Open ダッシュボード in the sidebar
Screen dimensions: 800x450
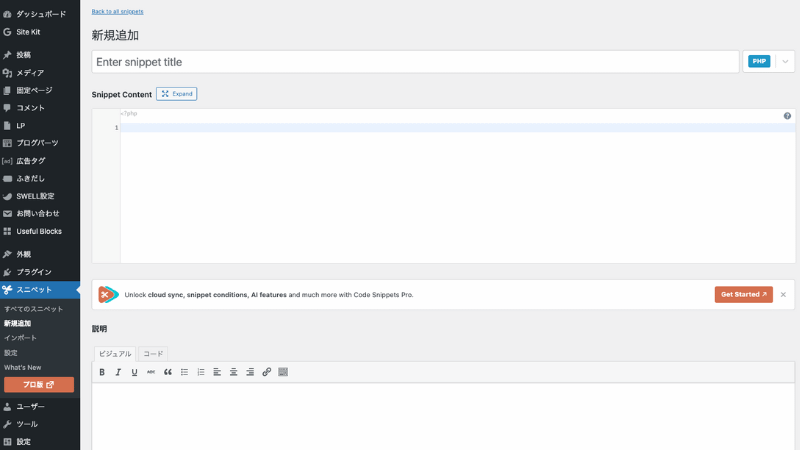[x=40, y=14]
